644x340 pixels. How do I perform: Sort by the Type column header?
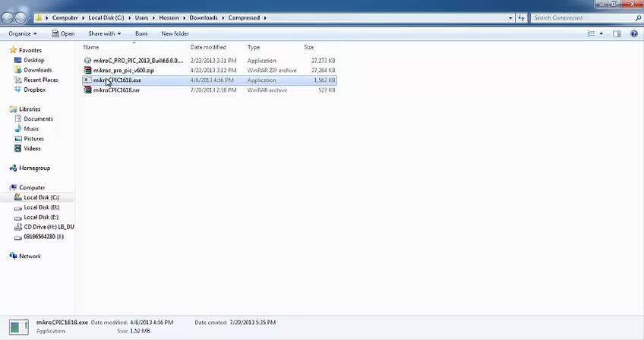point(254,47)
